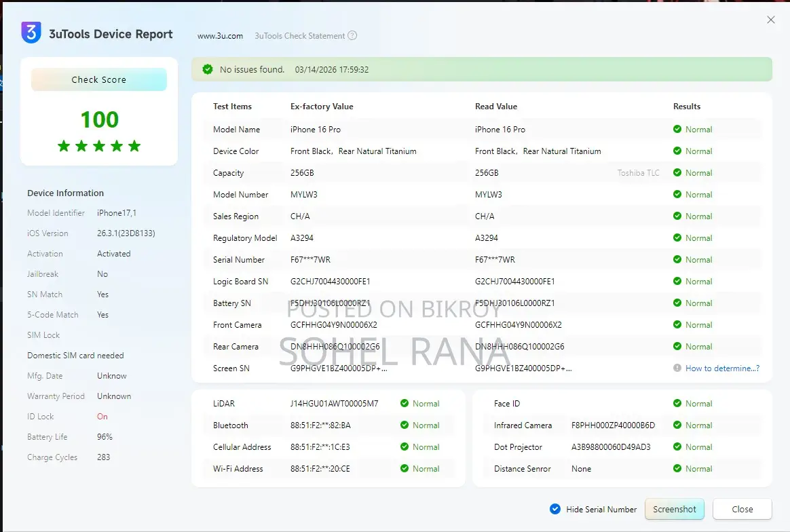
Task: Click the green check icon in Device Color row
Action: point(677,151)
